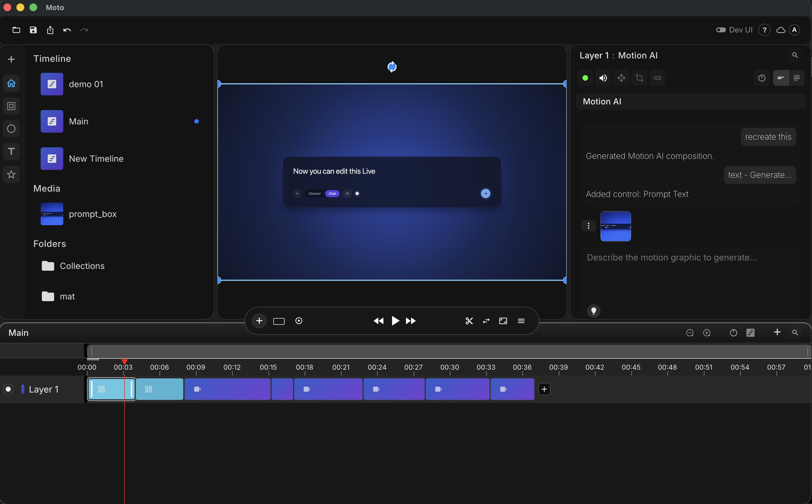
Task: Click the lightbulb suggestions icon
Action: tap(593, 311)
